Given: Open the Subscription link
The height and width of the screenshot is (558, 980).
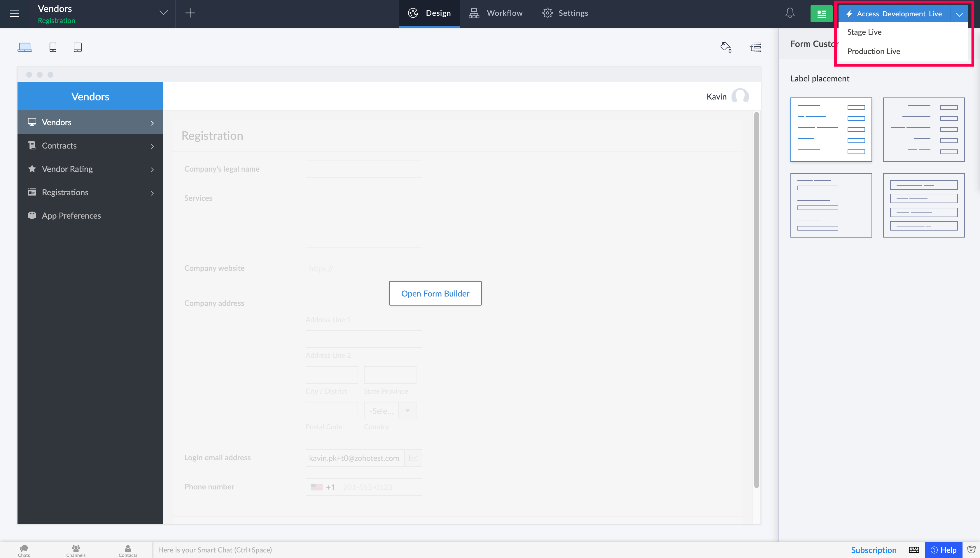Looking at the screenshot, I should pos(873,550).
